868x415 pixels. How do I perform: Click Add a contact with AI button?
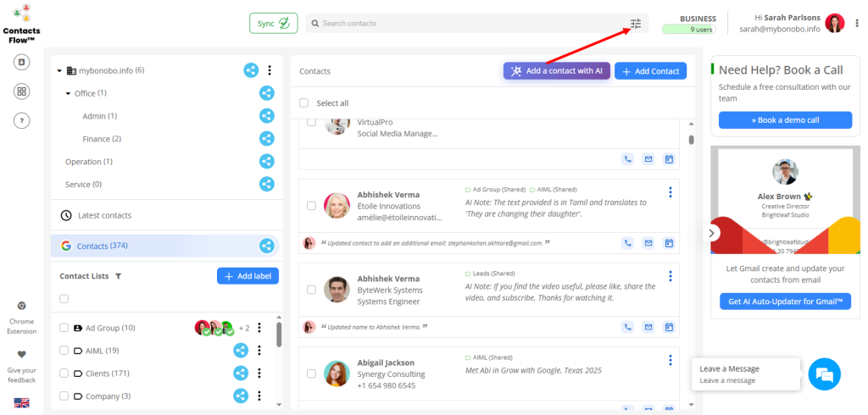(x=556, y=71)
